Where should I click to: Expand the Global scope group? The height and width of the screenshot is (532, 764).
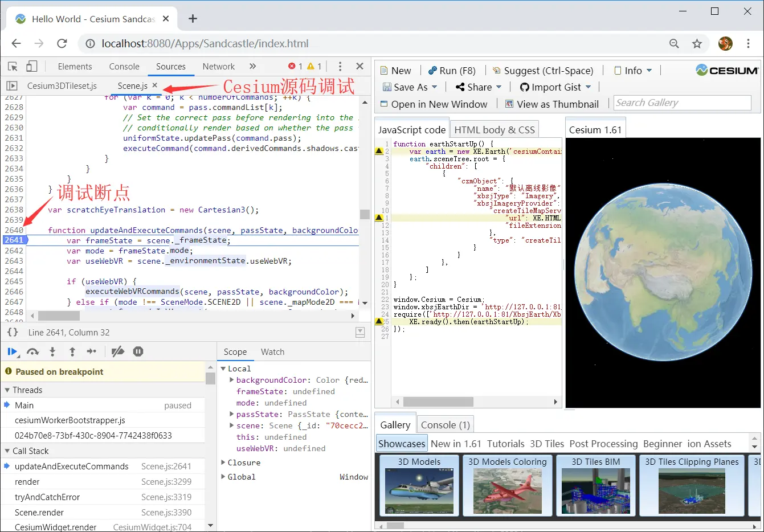pos(223,477)
